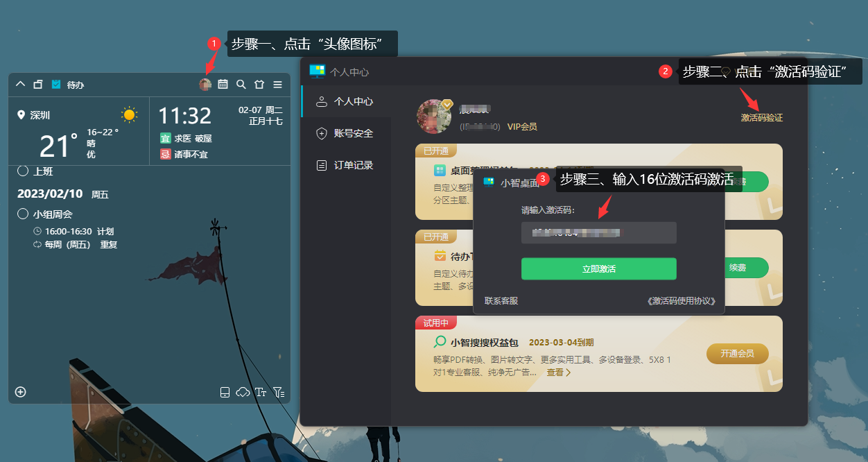Click the green 立即激活 button
The height and width of the screenshot is (462, 868).
tap(598, 268)
